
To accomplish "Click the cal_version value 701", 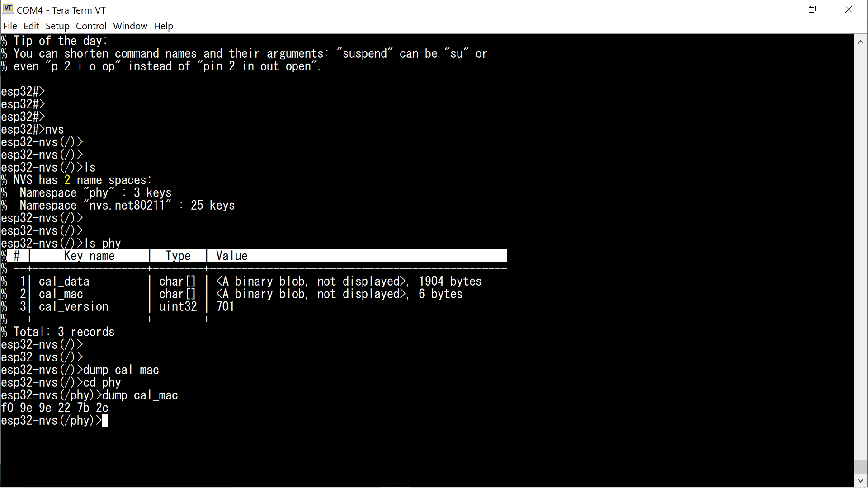I will 225,307.
